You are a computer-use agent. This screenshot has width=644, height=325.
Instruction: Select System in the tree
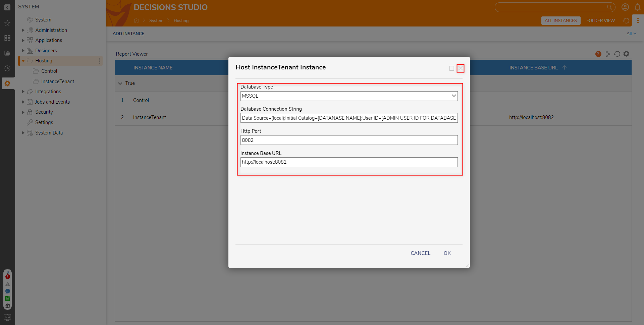43,20
